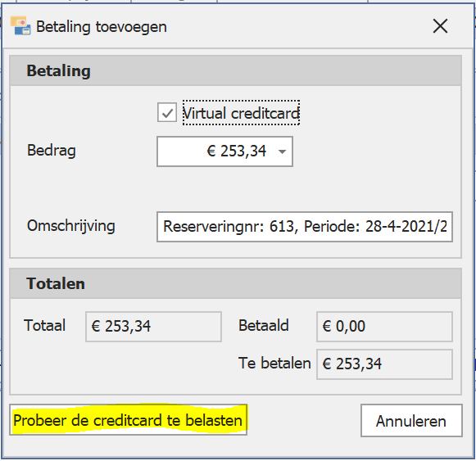Click inside the Bedrag amount field

pos(224,151)
